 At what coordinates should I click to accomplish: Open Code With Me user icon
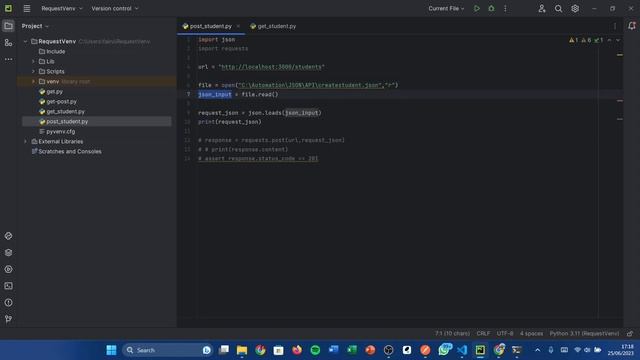point(542,8)
